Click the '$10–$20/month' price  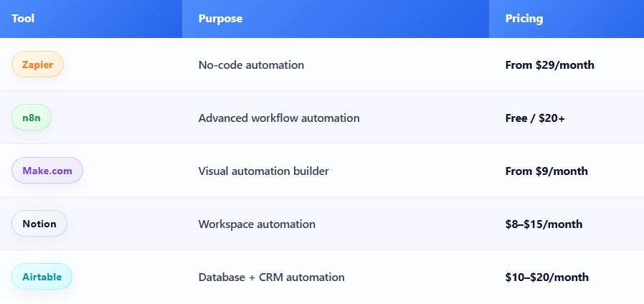[x=547, y=277]
